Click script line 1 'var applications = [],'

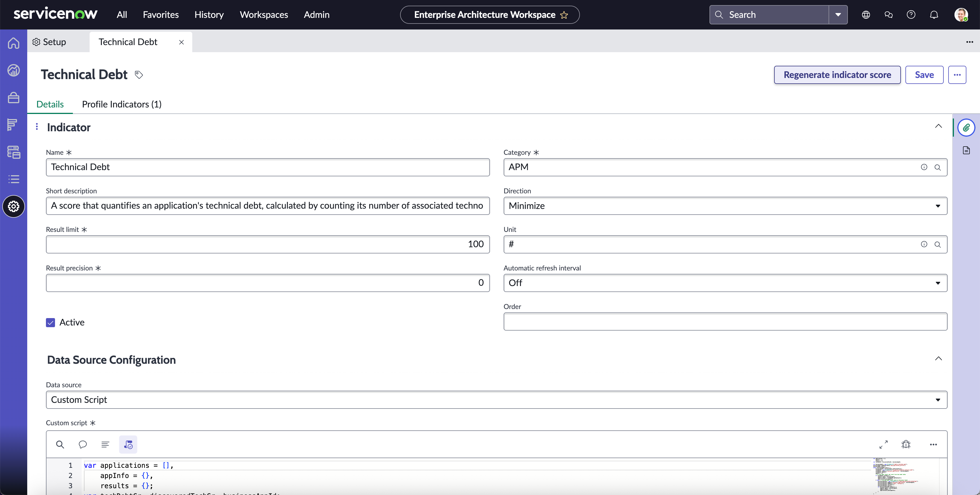[x=128, y=465]
